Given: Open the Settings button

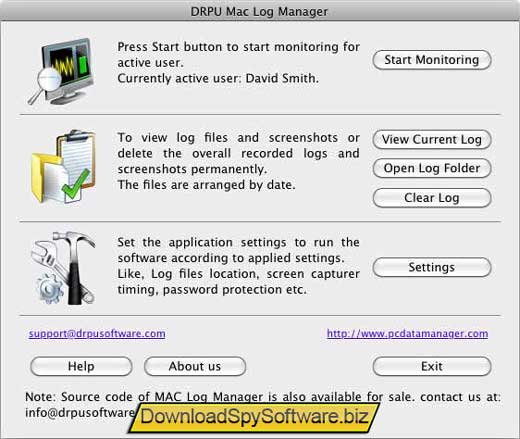Looking at the screenshot, I should [x=432, y=267].
